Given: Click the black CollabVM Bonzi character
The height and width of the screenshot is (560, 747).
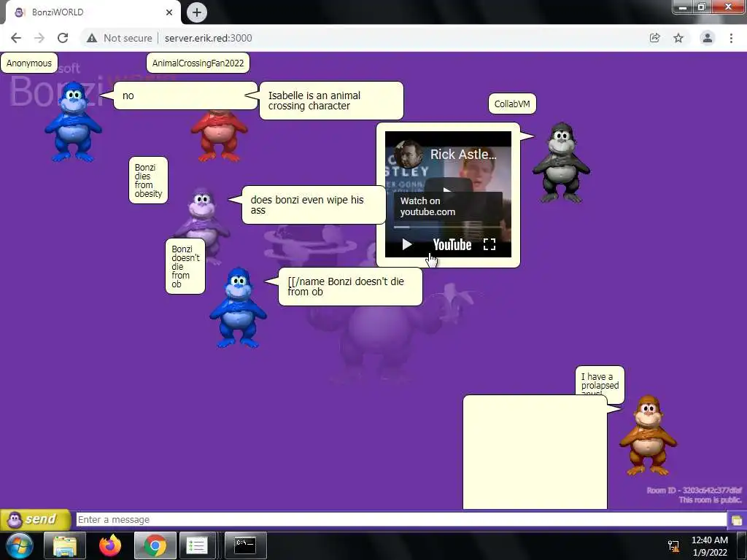Looking at the screenshot, I should (x=561, y=163).
